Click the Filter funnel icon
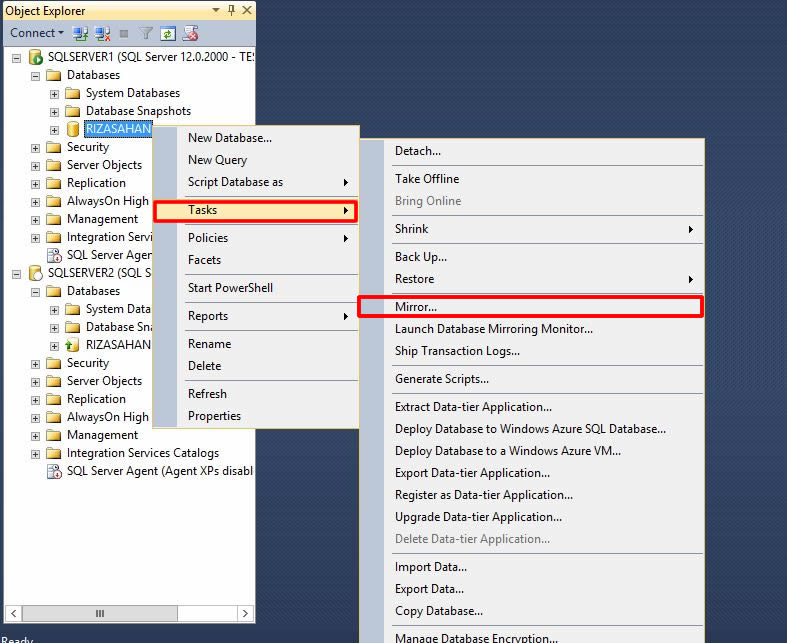The image size is (787, 643). point(146,33)
